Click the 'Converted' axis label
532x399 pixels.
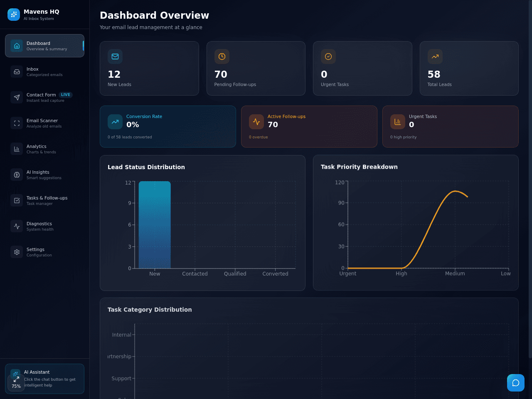pos(276,274)
